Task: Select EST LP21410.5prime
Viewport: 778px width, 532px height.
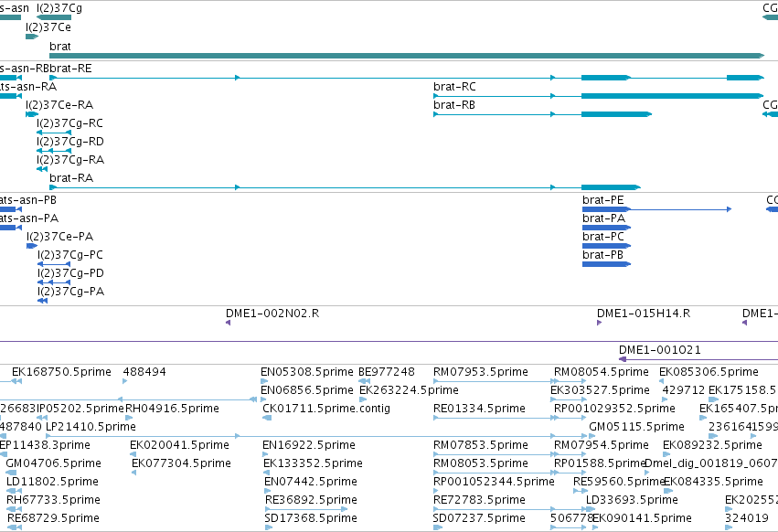Action: 91,427
